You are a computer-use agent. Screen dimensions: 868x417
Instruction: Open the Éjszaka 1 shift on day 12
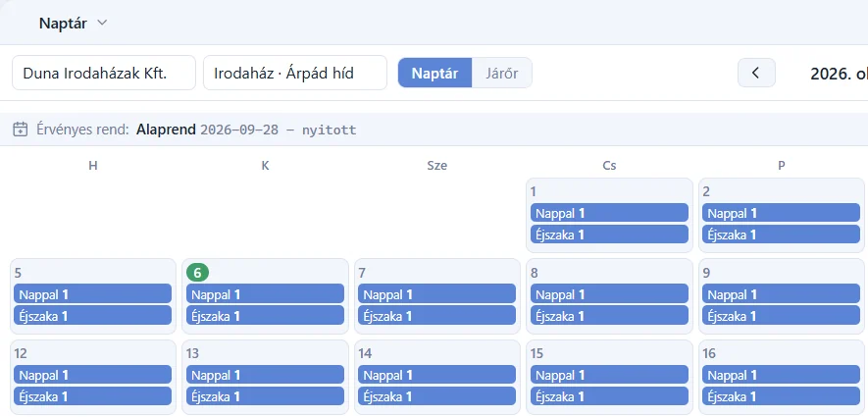click(93, 396)
